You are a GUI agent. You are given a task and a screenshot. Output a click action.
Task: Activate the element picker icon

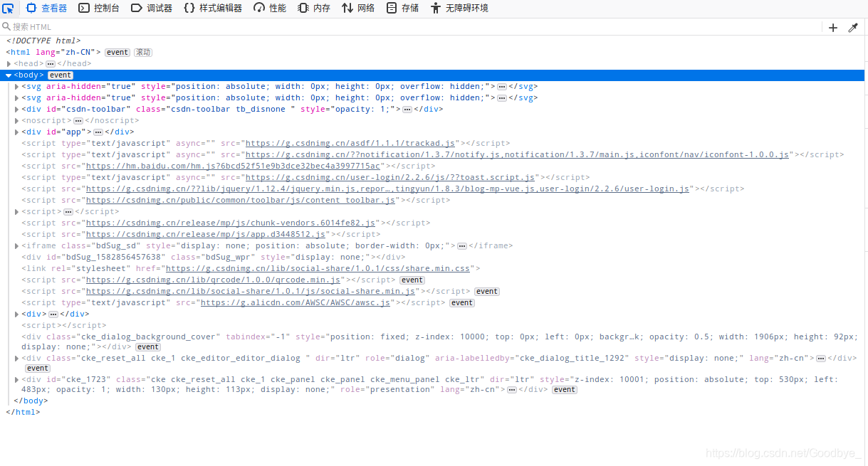pos(9,9)
